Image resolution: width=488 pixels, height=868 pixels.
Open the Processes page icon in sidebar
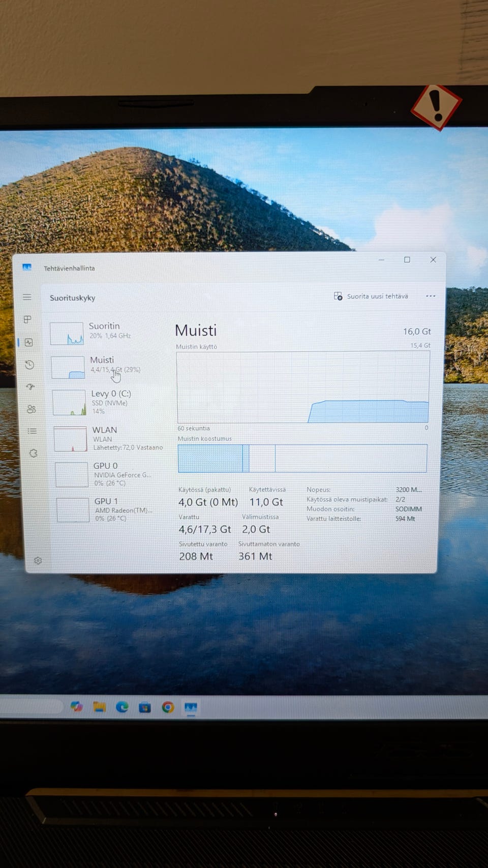coord(27,319)
